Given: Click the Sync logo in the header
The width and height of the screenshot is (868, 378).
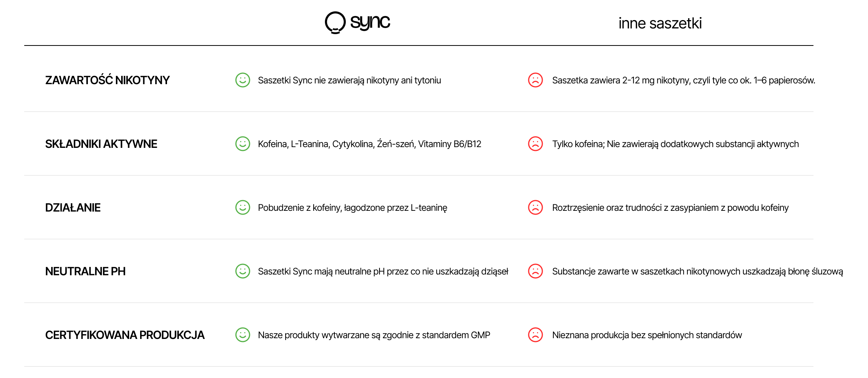Looking at the screenshot, I should pos(358,22).
